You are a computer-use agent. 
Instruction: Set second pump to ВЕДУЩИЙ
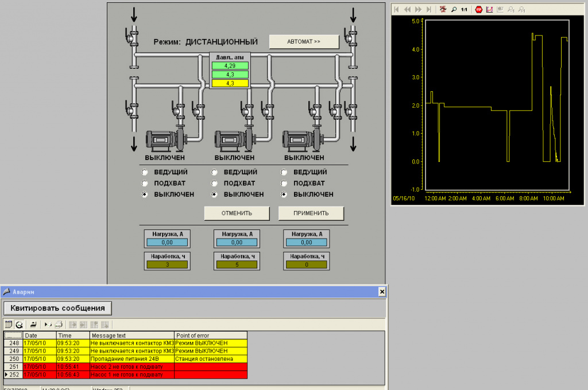(214, 172)
